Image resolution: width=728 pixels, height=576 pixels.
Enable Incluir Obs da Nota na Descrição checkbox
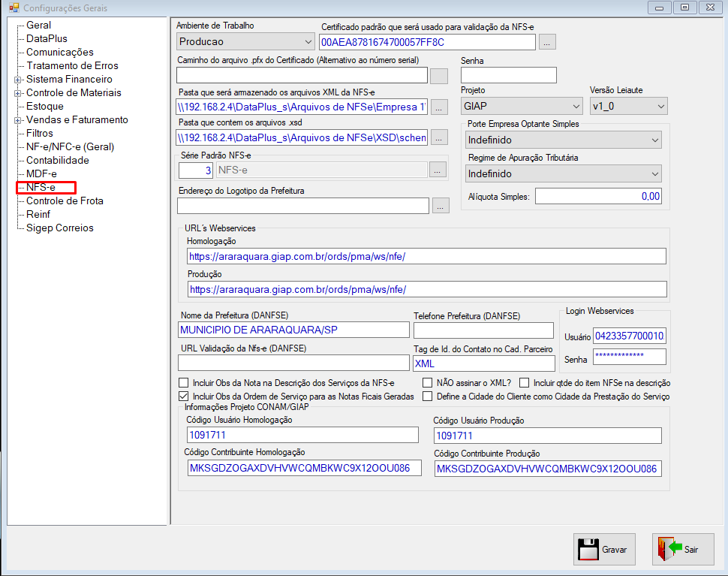183,383
